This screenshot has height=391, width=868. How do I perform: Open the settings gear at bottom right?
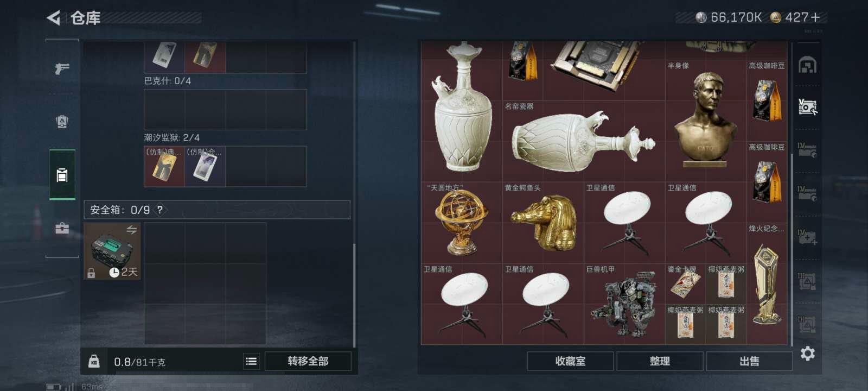pos(807,354)
